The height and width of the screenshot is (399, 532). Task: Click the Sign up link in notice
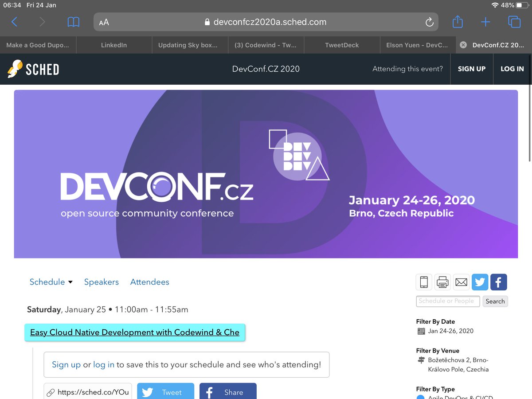(x=66, y=365)
